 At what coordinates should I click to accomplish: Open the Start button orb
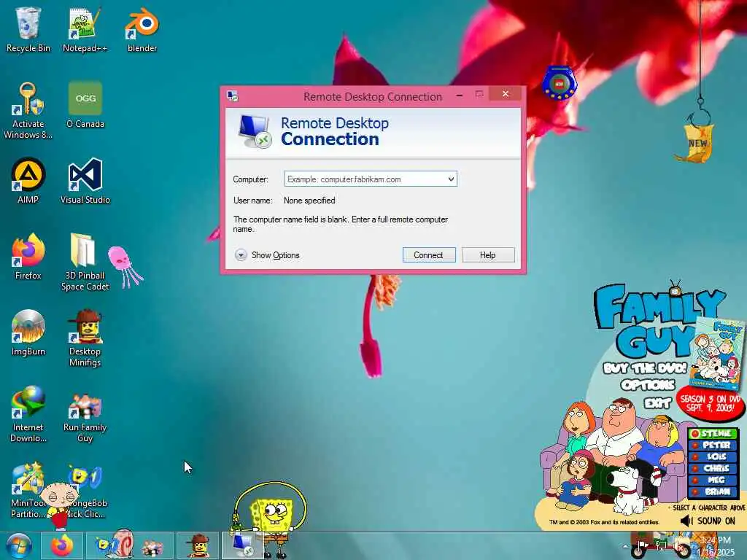tap(19, 545)
